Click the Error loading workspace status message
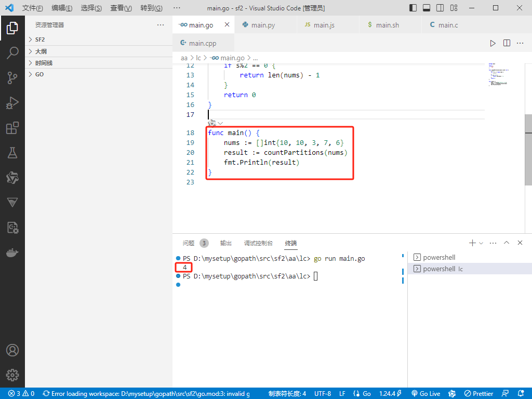This screenshot has width=532, height=399. [146, 394]
